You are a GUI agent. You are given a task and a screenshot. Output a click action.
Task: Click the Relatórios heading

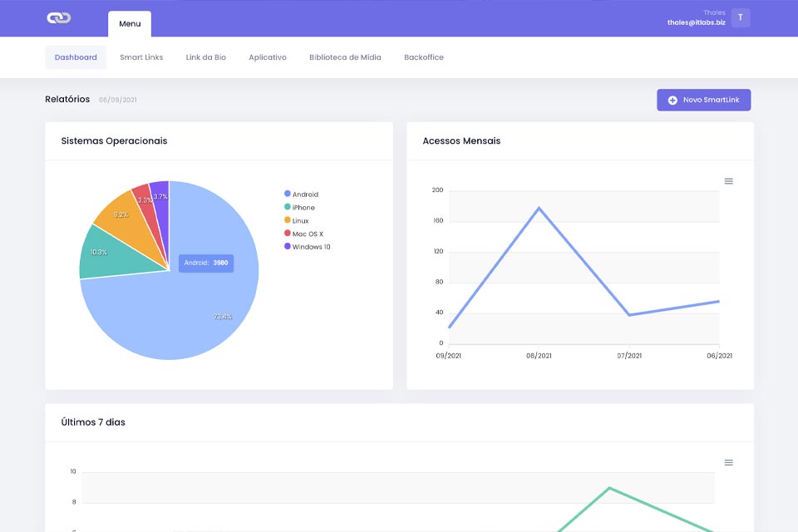pos(67,99)
